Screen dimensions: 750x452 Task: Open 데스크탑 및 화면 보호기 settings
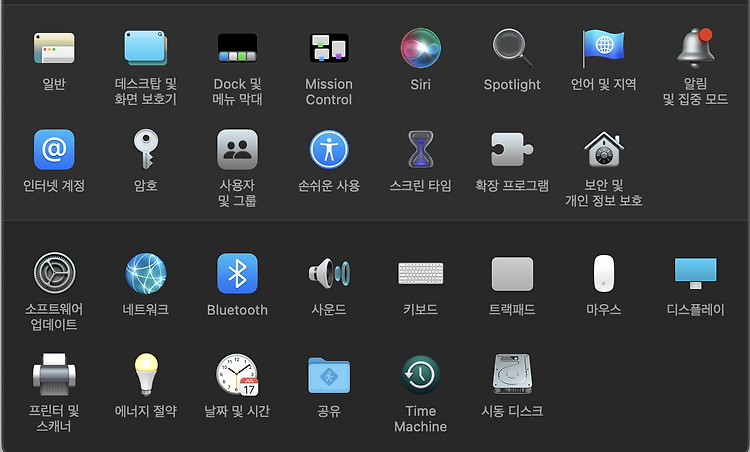point(146,48)
